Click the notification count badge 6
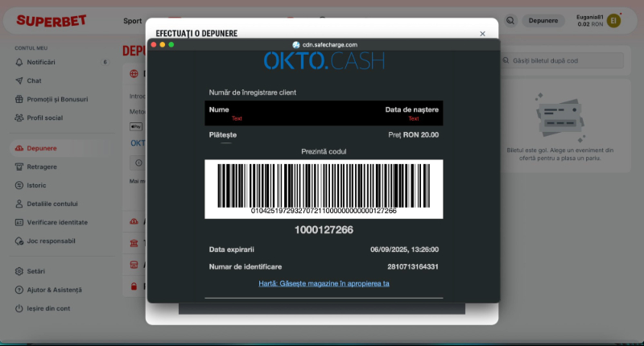Image resolution: width=644 pixels, height=346 pixels. (105, 62)
